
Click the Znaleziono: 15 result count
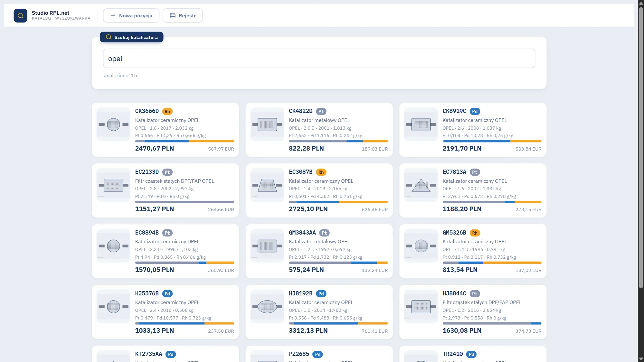120,75
